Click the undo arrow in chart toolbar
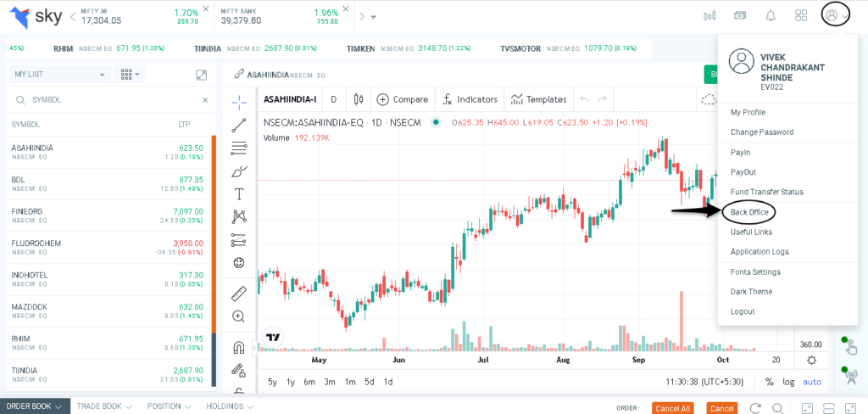This screenshot has height=414, width=868. (583, 99)
